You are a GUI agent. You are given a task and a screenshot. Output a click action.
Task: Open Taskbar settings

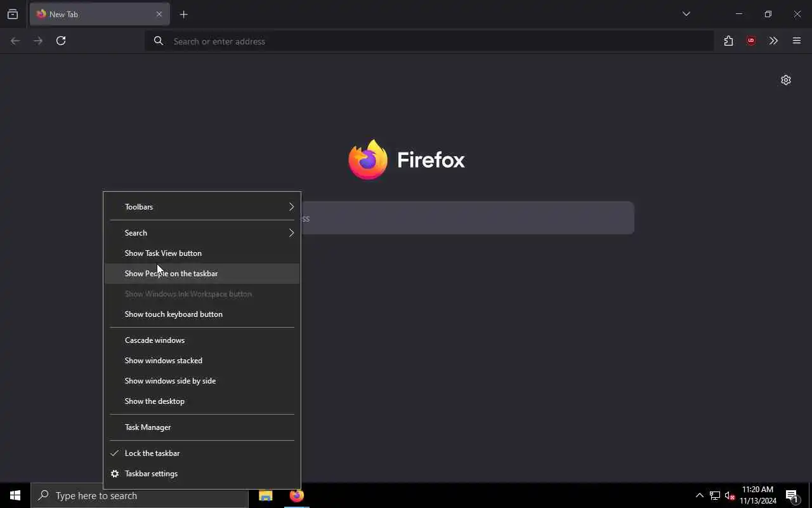[x=202, y=474]
